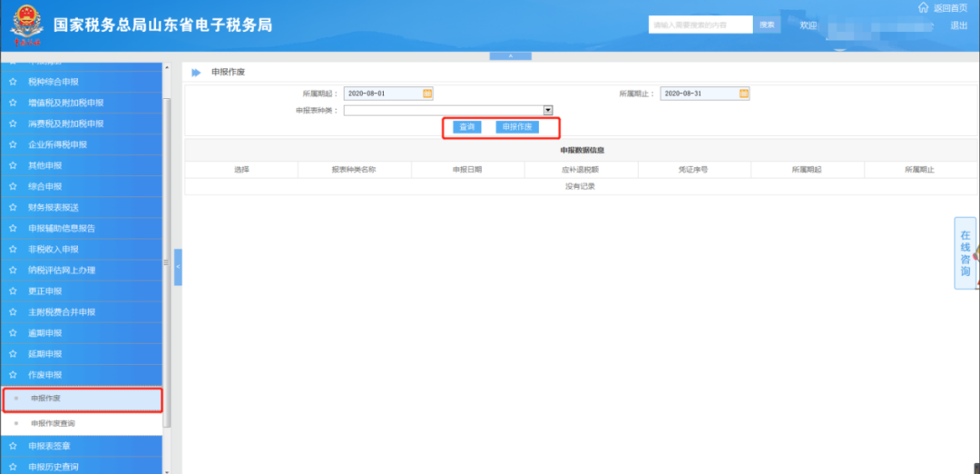
Task: Click star icon of 其他申报
Action: pyautogui.click(x=13, y=165)
